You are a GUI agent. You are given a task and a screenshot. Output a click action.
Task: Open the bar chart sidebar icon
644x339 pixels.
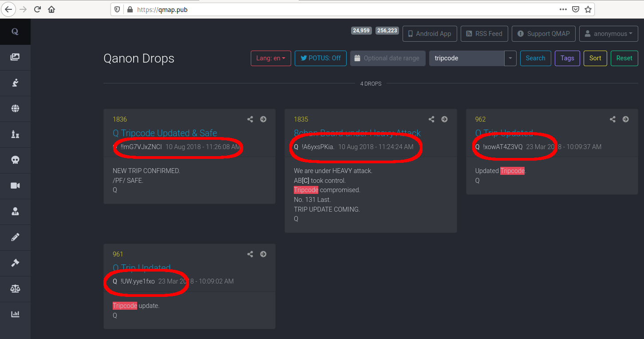coord(15,314)
